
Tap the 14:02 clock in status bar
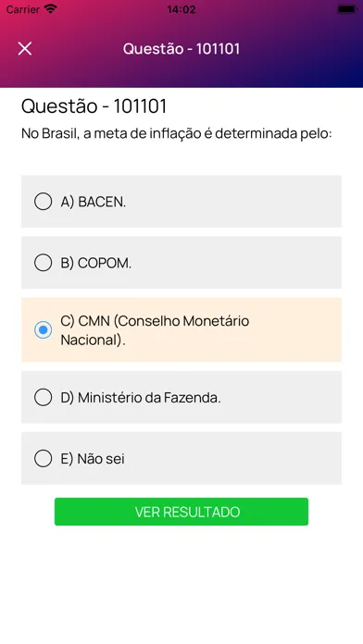click(181, 9)
